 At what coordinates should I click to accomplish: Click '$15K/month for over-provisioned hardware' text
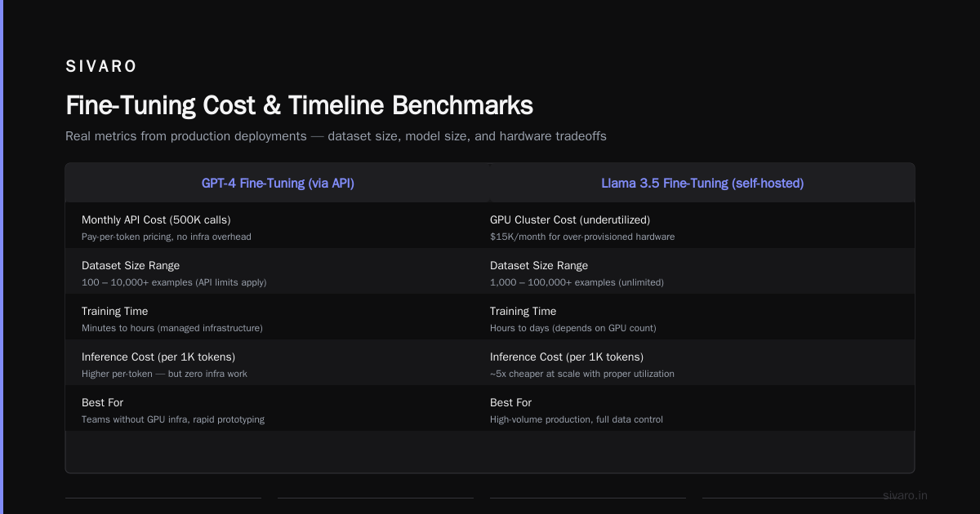tap(582, 237)
